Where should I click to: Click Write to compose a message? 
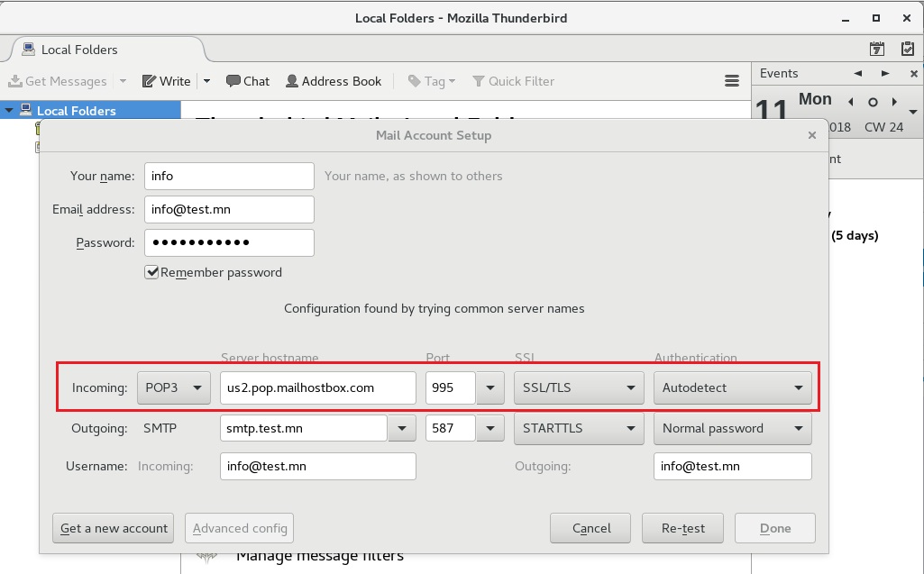click(x=166, y=81)
